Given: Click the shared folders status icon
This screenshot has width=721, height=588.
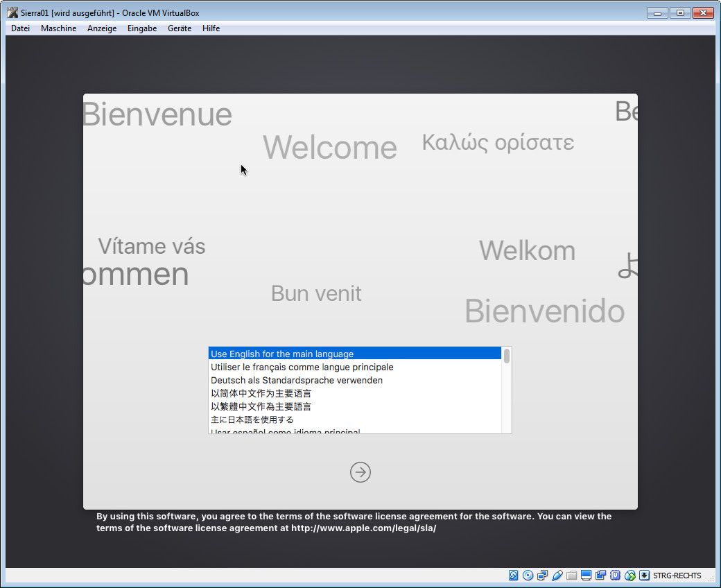Looking at the screenshot, I should coord(572,576).
